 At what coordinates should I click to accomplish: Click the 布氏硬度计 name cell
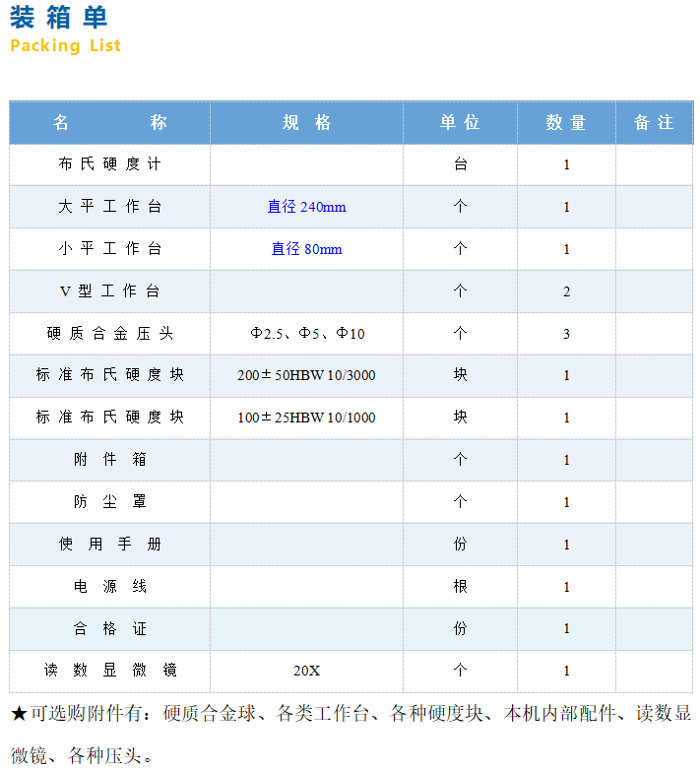pyautogui.click(x=109, y=164)
